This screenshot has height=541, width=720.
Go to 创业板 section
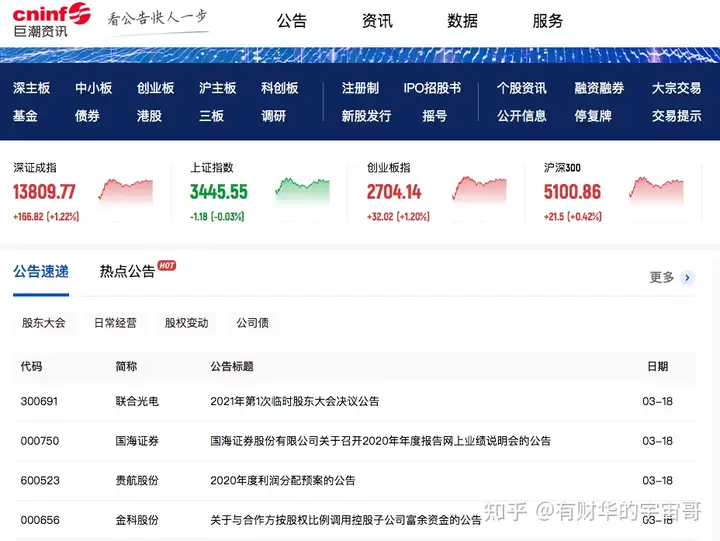pos(156,88)
